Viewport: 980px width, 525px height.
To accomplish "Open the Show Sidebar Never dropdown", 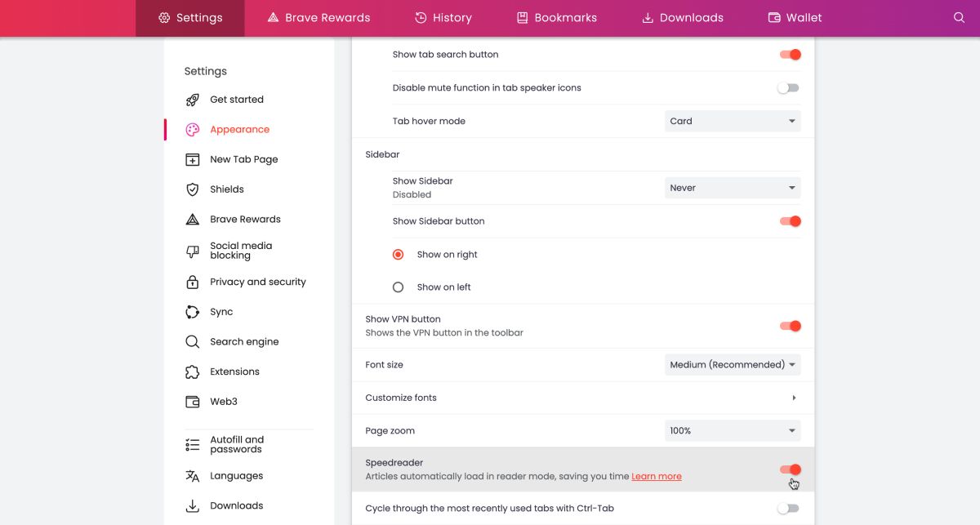I will 732,188.
